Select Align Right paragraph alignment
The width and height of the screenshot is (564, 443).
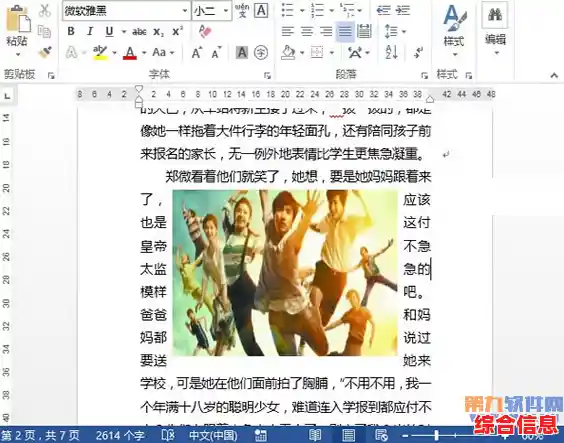click(x=326, y=31)
